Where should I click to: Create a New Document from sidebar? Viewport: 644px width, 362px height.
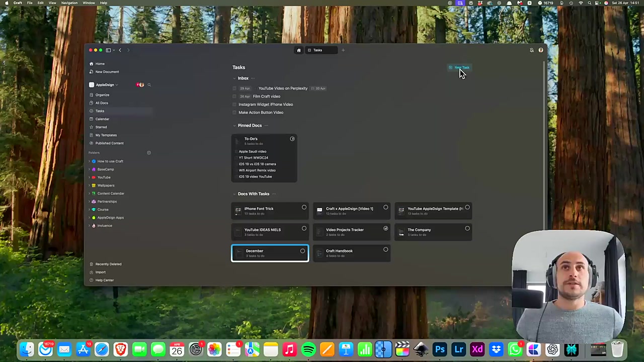click(x=107, y=72)
